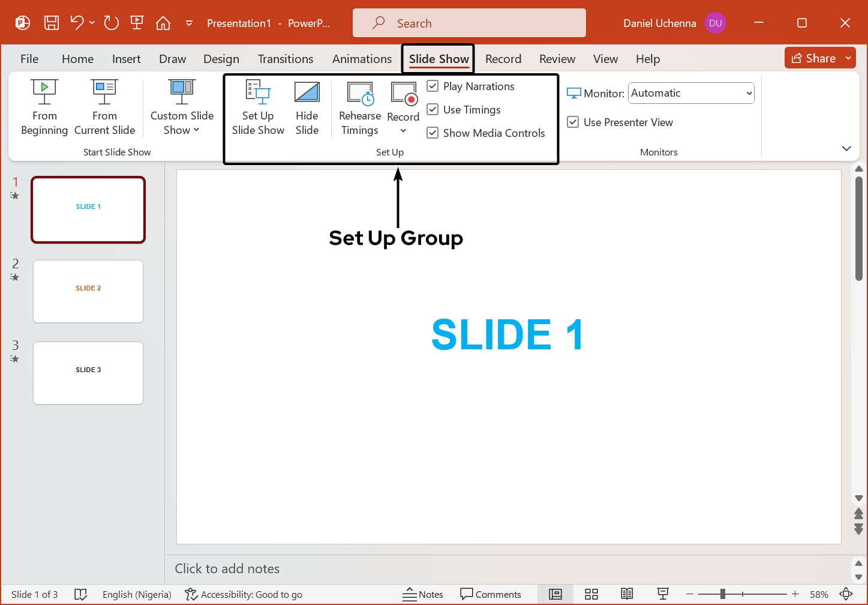Open the Monitor dropdown set to Automatic

point(691,93)
